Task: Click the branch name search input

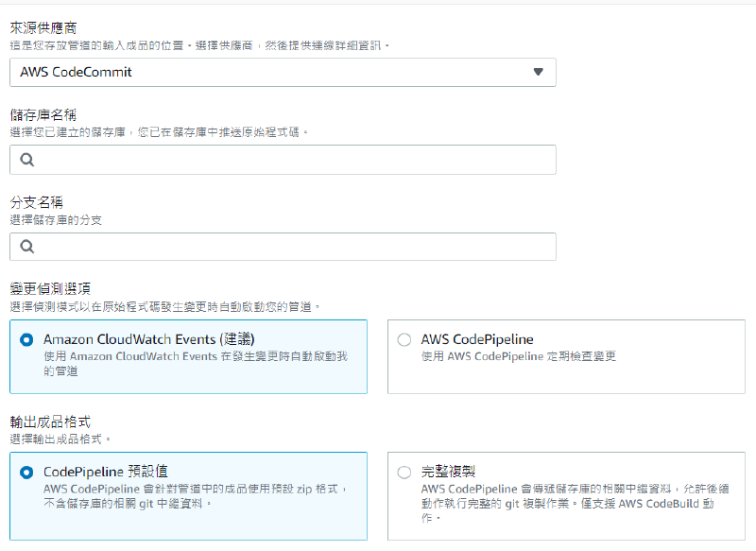Action: pyautogui.click(x=283, y=247)
